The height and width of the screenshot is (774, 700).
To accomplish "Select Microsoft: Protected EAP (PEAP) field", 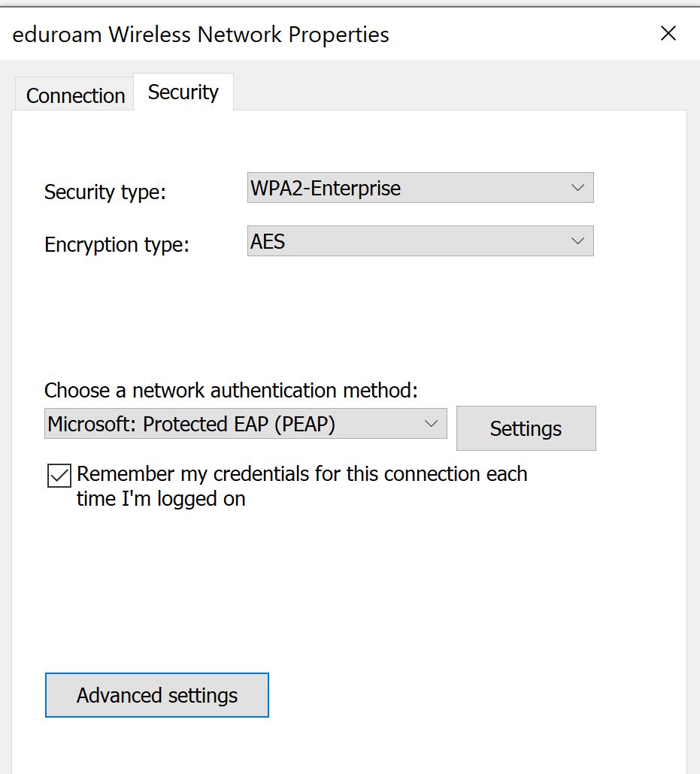I will click(x=226, y=423).
